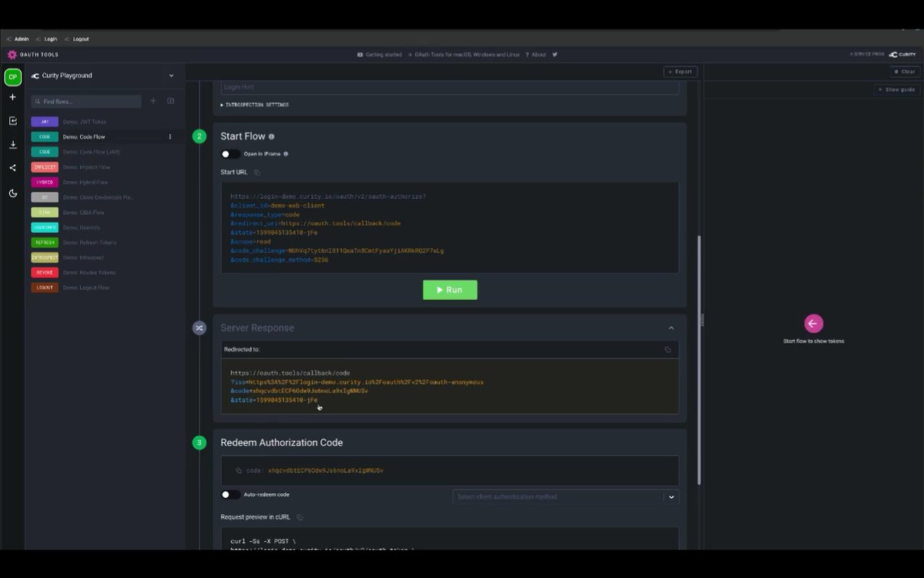Toggle the Auto-redeem code switch
The height and width of the screenshot is (578, 924).
click(230, 495)
